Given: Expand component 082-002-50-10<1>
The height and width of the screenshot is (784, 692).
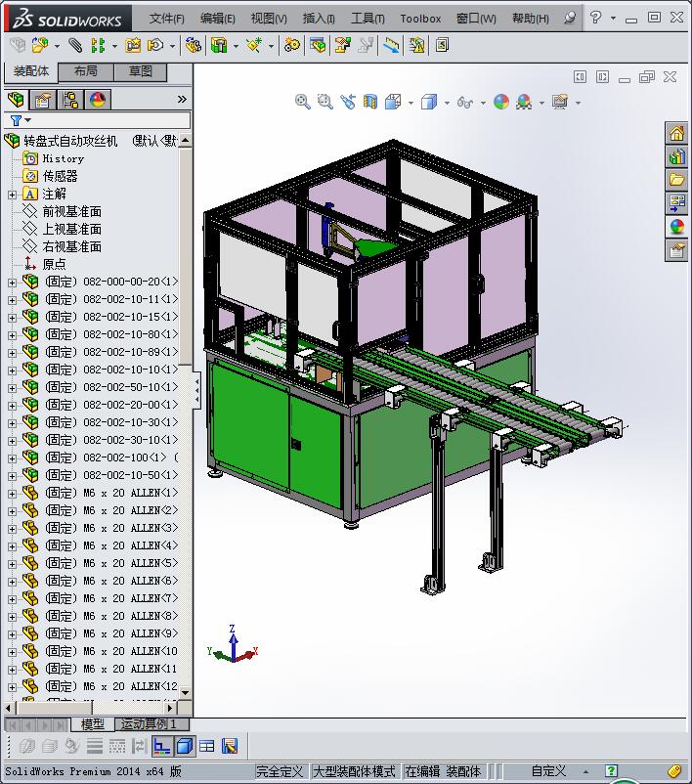Looking at the screenshot, I should (12, 388).
